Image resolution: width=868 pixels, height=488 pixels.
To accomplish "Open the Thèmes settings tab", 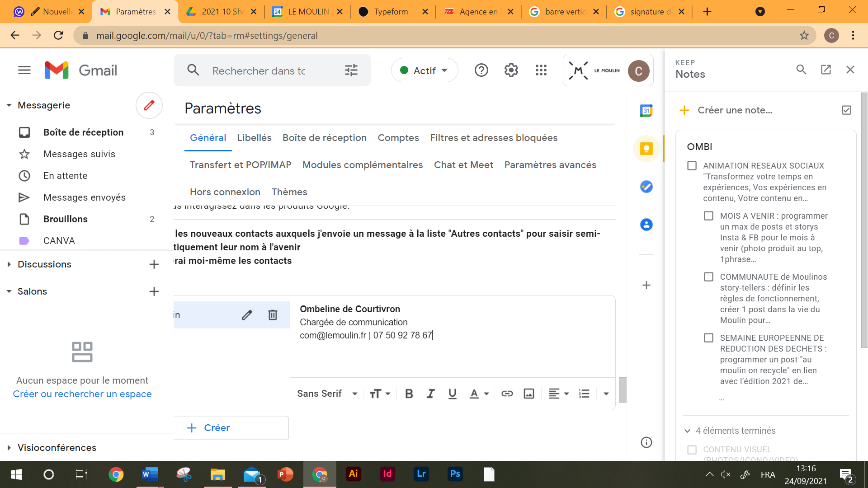I will 289,192.
